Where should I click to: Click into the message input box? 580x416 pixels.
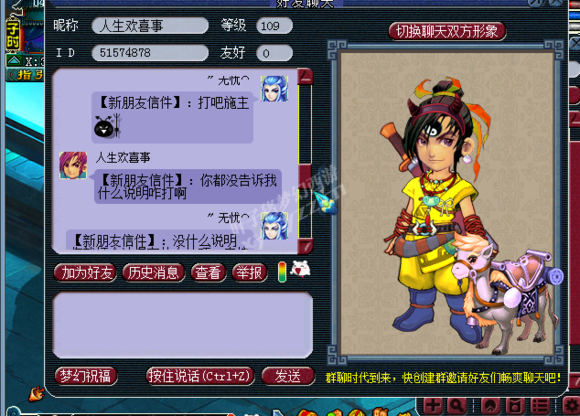[183, 325]
